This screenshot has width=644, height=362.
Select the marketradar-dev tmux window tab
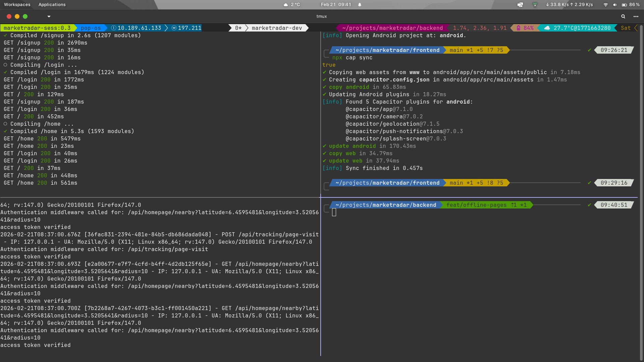click(x=276, y=28)
